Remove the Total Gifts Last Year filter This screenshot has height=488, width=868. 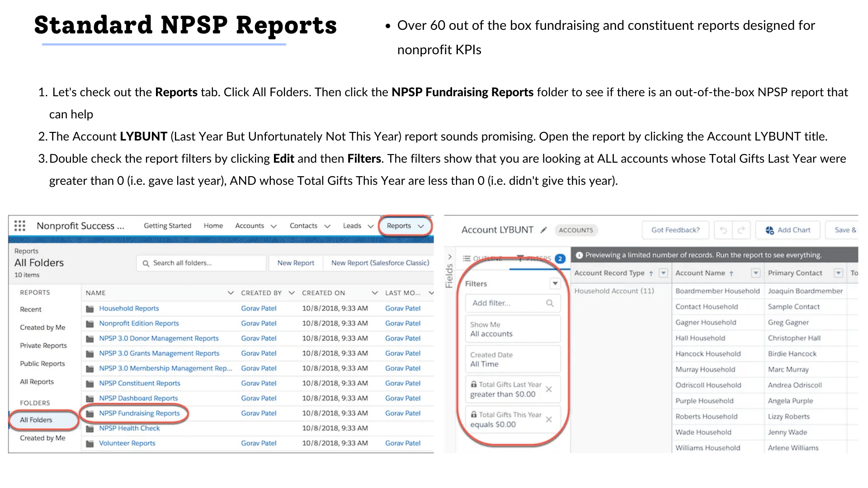(x=549, y=389)
